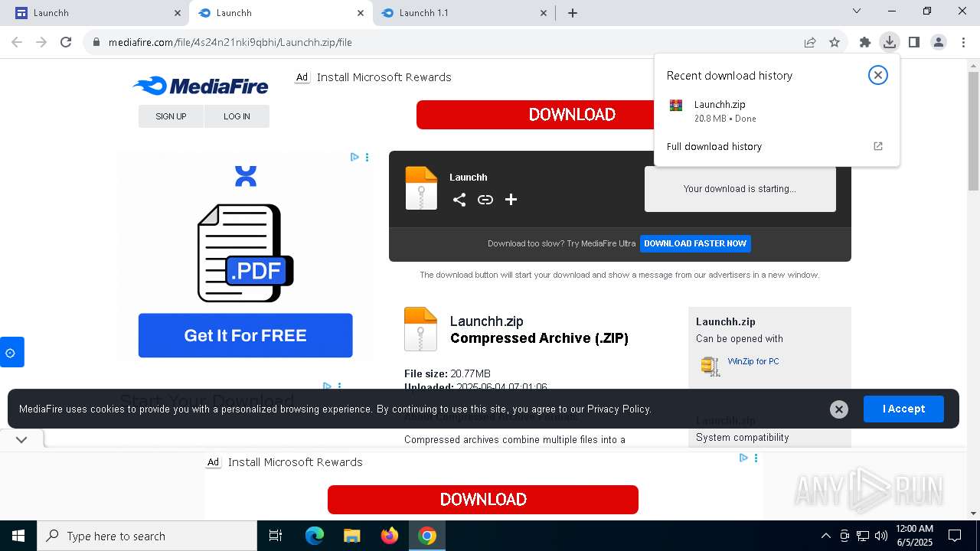Click the plus add-to-account icon
The width and height of the screenshot is (980, 551).
[511, 200]
